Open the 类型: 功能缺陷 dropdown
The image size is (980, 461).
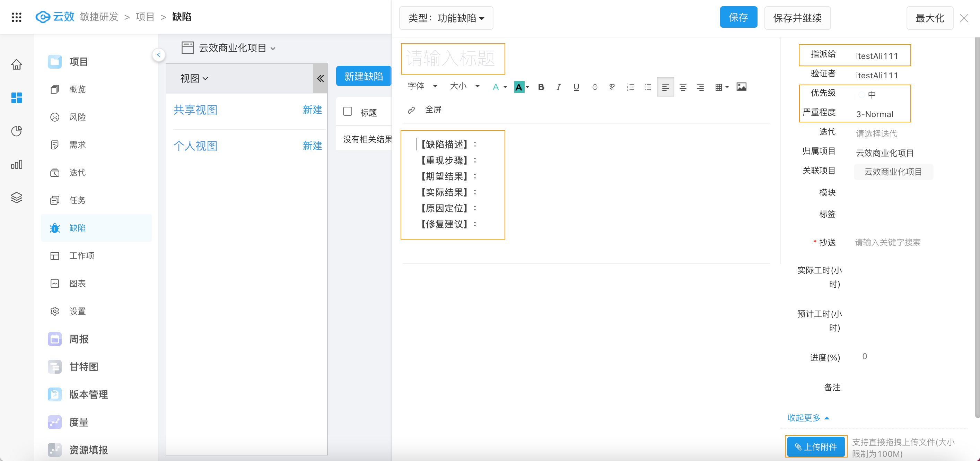click(x=446, y=18)
